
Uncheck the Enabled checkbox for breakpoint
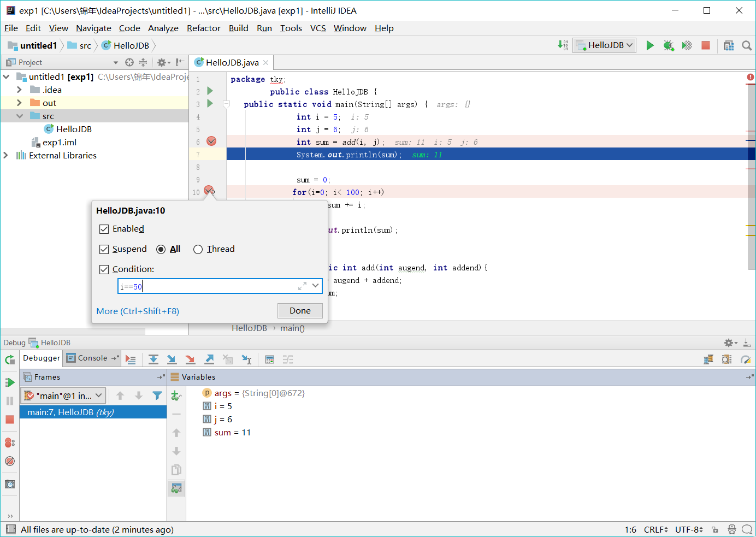point(104,229)
